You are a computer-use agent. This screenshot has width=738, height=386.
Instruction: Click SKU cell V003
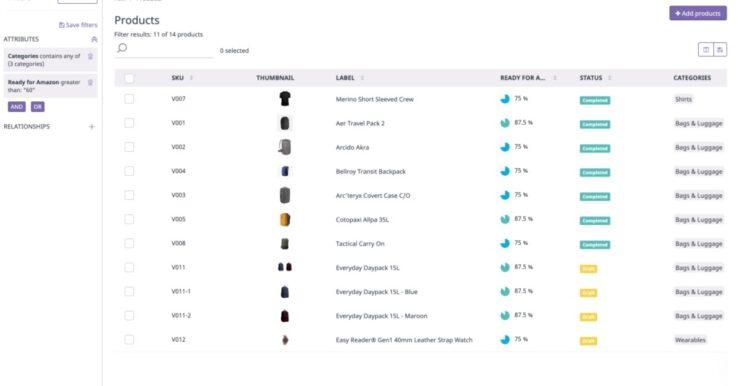178,195
